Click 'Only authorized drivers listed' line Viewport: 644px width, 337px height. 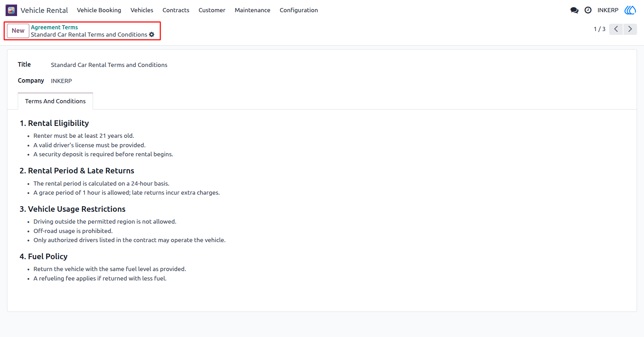coord(130,240)
